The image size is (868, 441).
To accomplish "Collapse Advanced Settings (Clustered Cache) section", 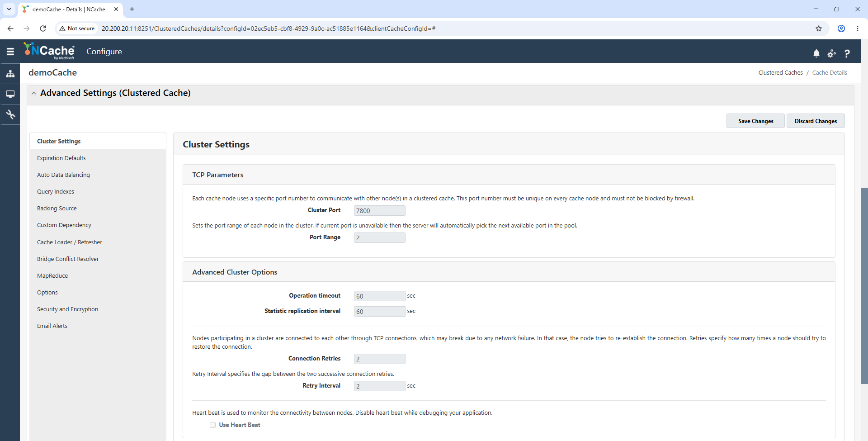I will pyautogui.click(x=34, y=93).
